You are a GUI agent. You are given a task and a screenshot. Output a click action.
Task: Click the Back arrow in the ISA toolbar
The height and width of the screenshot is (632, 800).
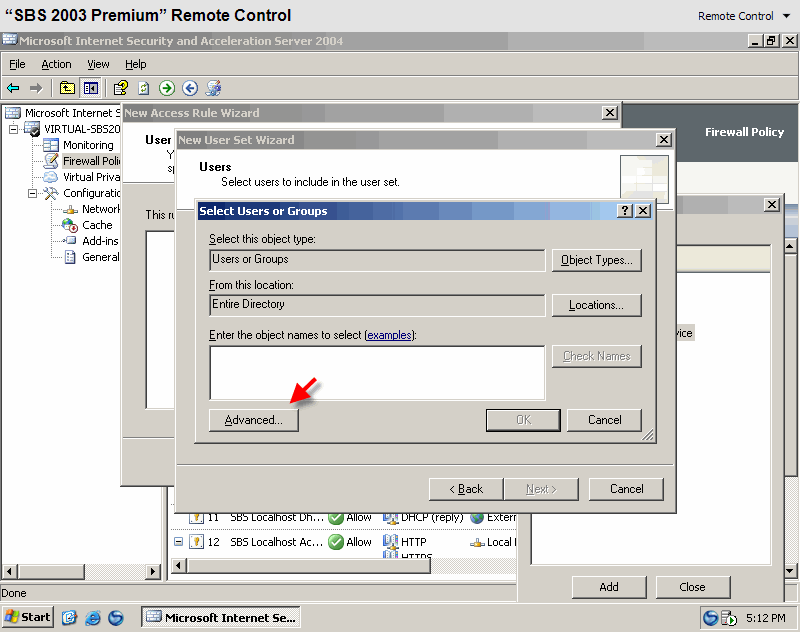point(13,88)
